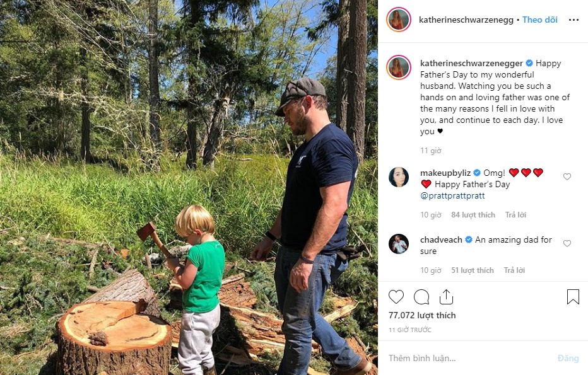Open the @prattprattpratt mention link
Screen dimensions: 588x375
click(452, 196)
